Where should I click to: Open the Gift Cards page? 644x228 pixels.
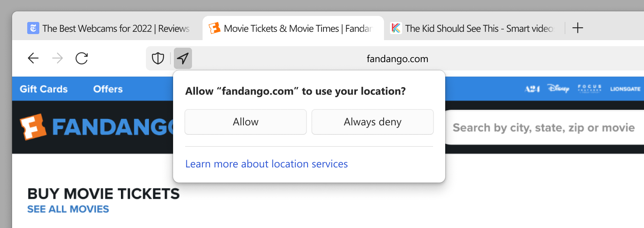tap(44, 89)
